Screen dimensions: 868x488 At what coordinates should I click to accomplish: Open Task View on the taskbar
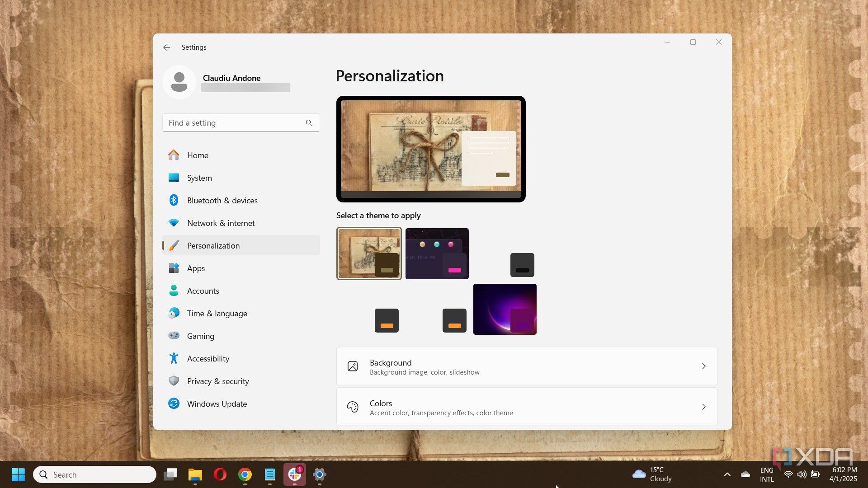170,474
